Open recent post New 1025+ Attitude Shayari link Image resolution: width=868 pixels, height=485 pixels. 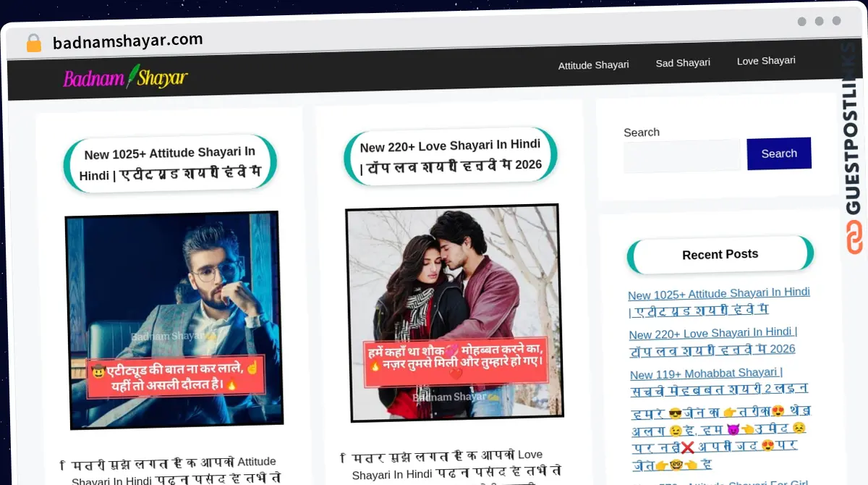click(719, 301)
